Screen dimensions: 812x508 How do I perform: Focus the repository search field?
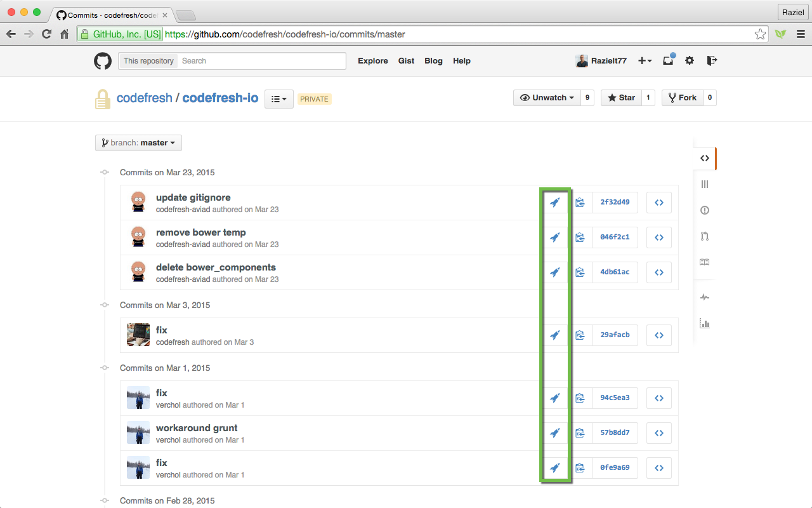pos(261,61)
